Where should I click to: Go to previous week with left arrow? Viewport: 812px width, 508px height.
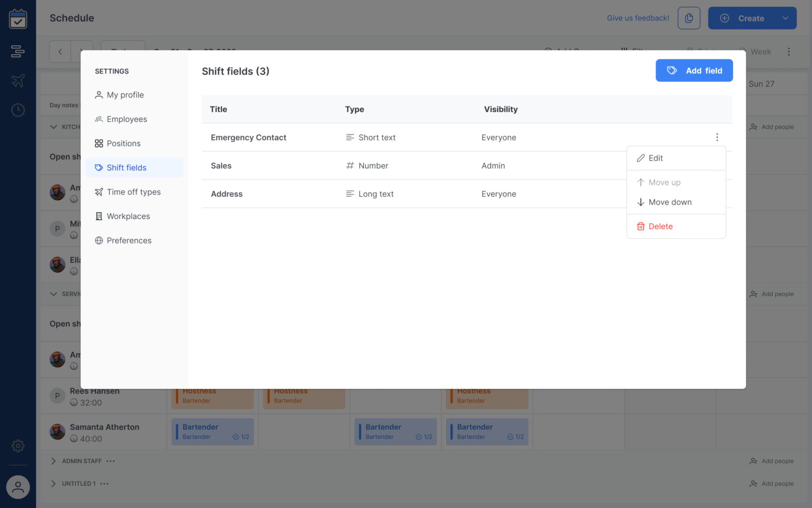coord(60,51)
